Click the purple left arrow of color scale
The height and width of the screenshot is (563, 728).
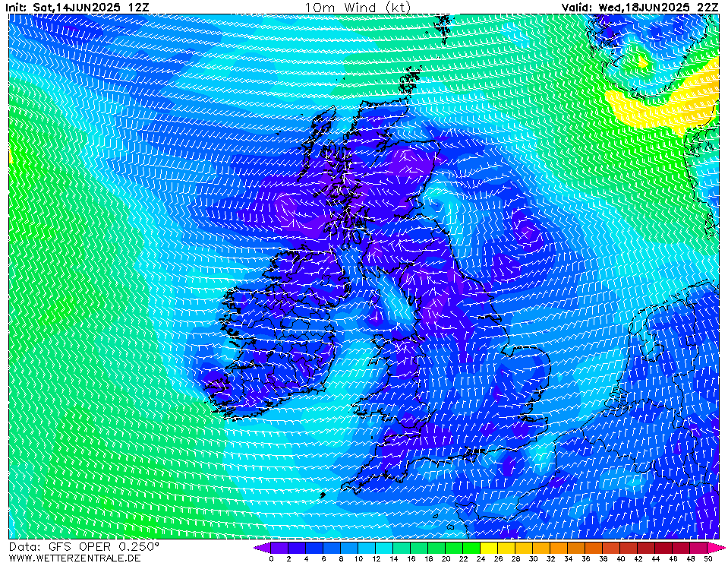pos(263,548)
